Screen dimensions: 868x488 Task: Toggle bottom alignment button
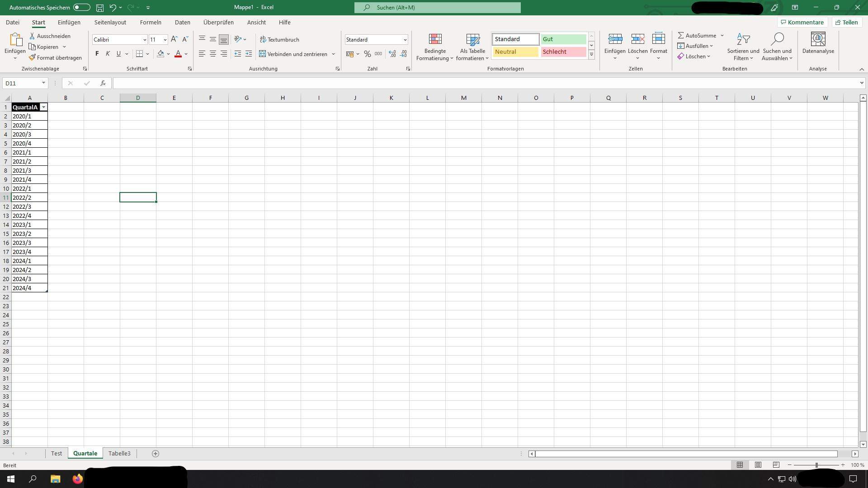[x=224, y=39]
